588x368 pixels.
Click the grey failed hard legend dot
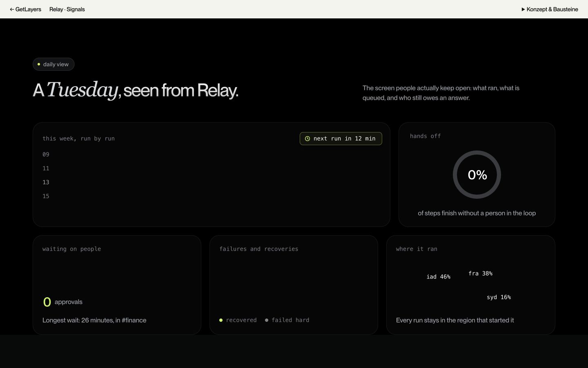coord(267,320)
